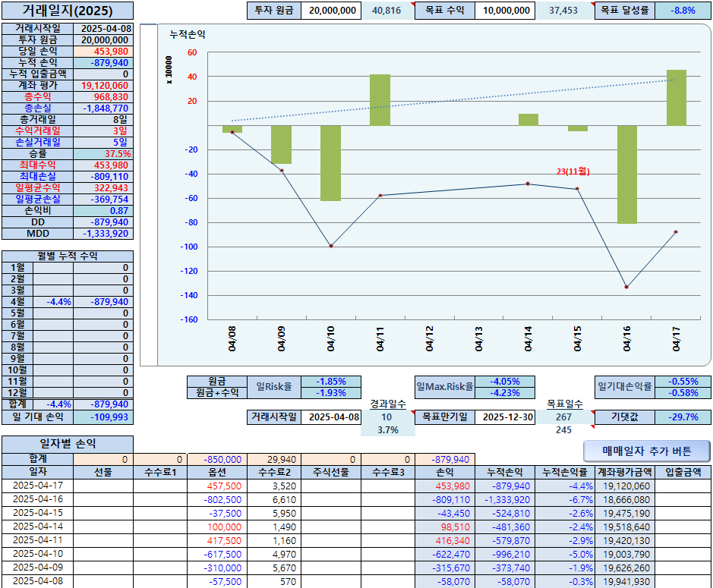Screen dimensions: 713x588
Task: Click the 손익비 value 0.87
Action: (x=103, y=211)
